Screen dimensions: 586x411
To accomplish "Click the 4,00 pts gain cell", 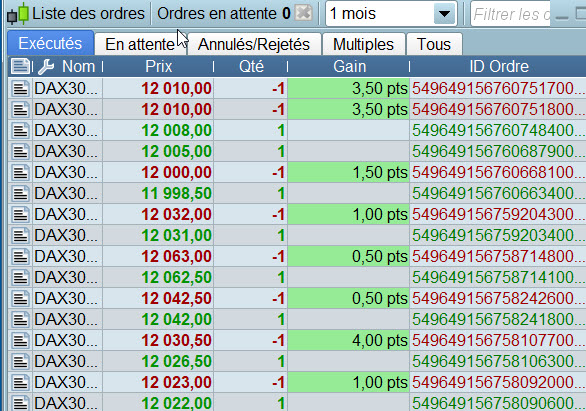I will [349, 340].
